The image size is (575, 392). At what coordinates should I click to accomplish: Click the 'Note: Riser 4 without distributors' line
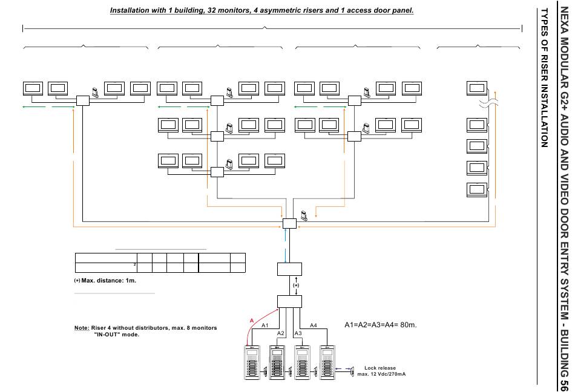[x=146, y=328]
